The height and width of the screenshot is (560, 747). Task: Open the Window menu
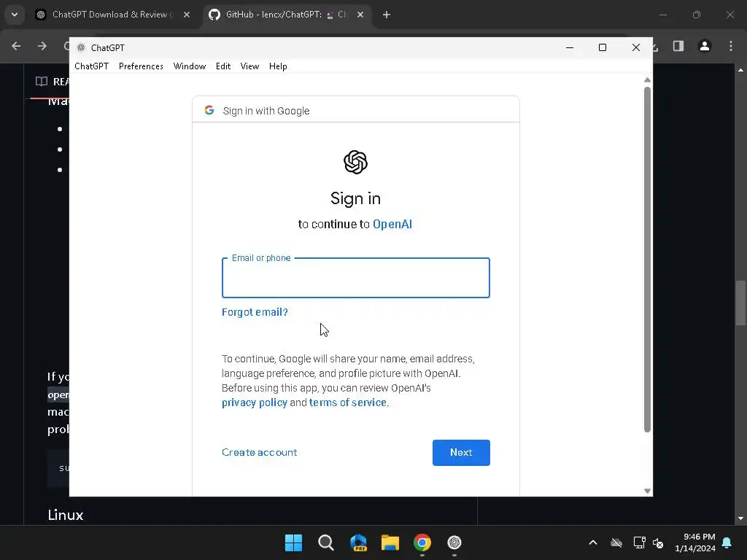click(x=190, y=66)
